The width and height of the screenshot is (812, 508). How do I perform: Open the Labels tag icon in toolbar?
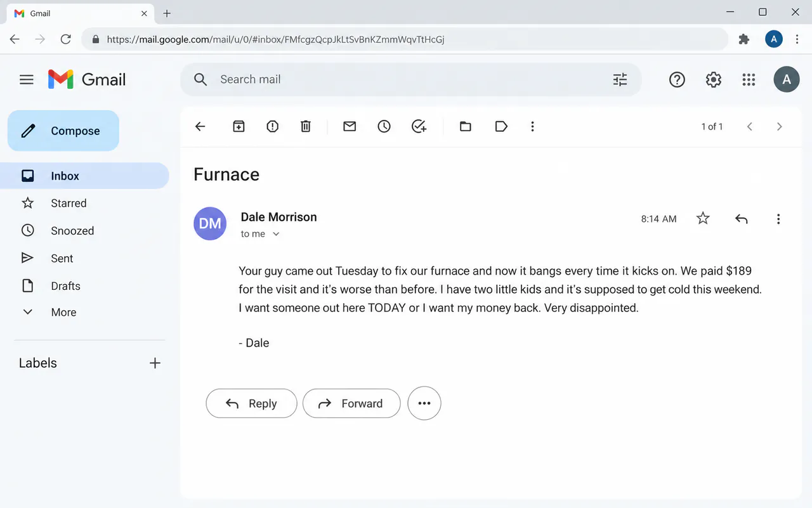tap(501, 126)
